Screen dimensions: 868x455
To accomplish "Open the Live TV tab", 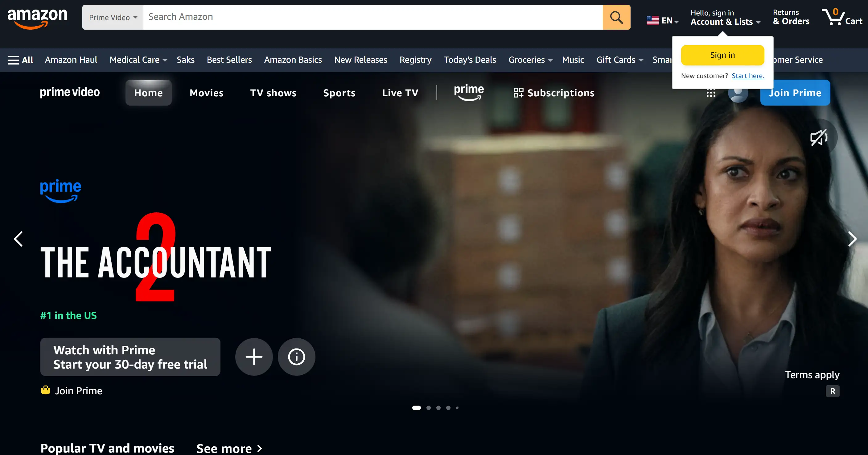I will coord(400,93).
